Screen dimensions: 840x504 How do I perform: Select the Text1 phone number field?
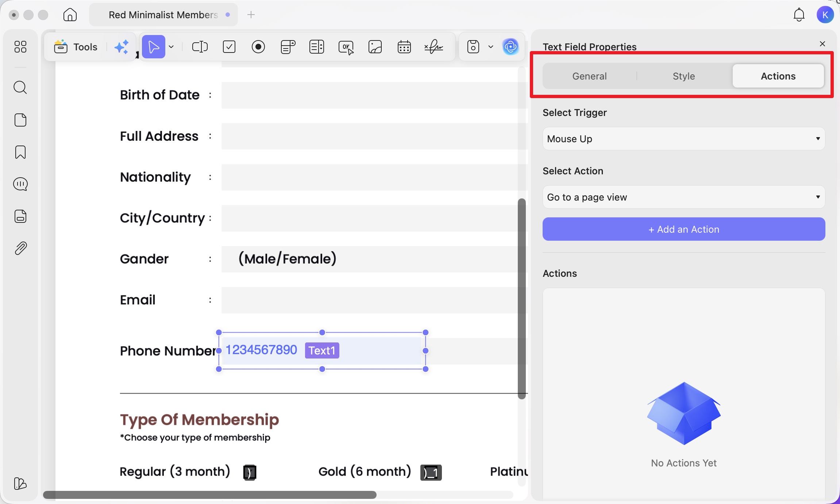[x=322, y=350]
